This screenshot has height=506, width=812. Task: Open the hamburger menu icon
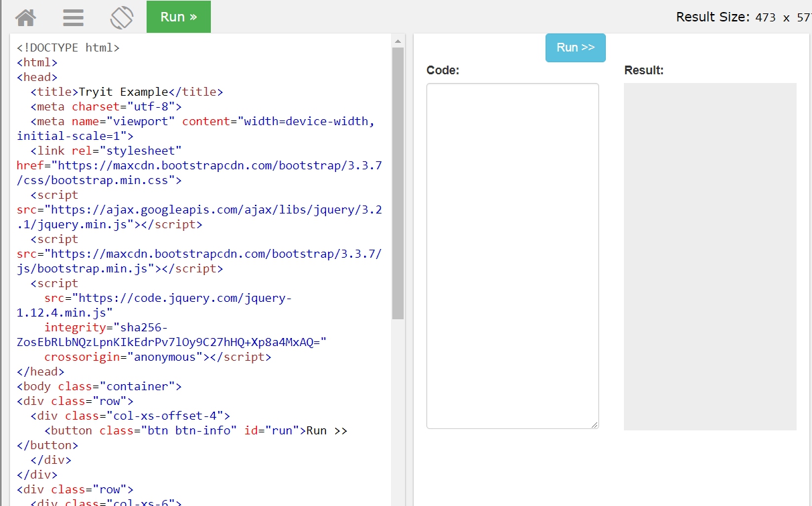[74, 17]
